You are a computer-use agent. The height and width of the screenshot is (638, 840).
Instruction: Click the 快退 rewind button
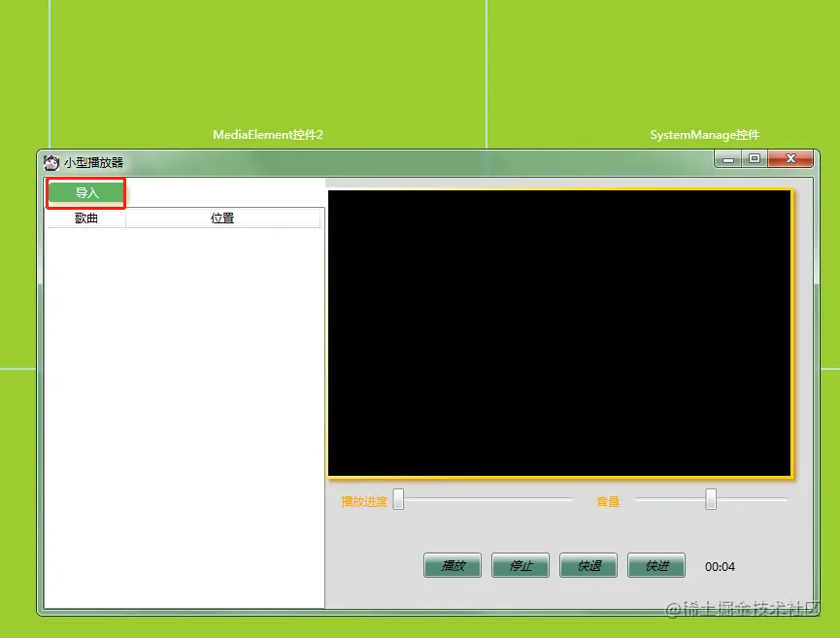[x=588, y=565]
